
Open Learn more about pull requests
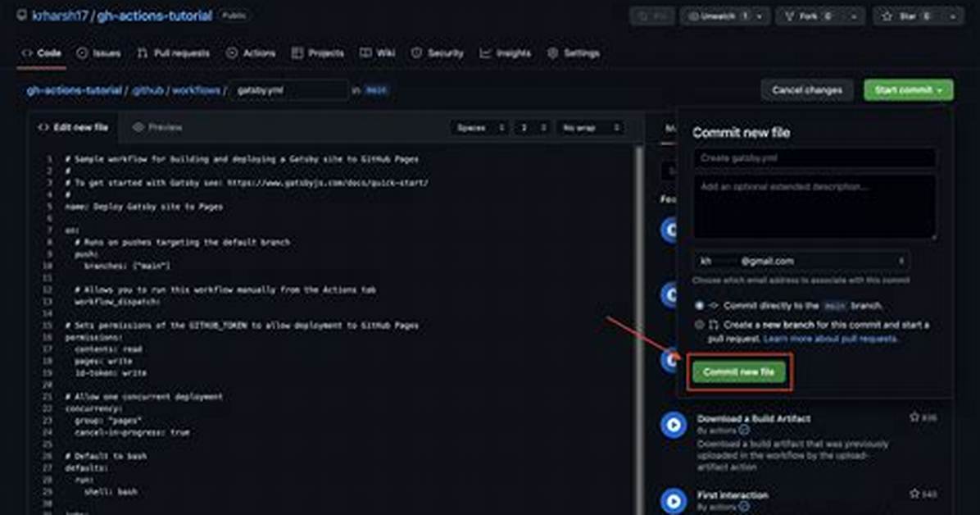point(831,339)
